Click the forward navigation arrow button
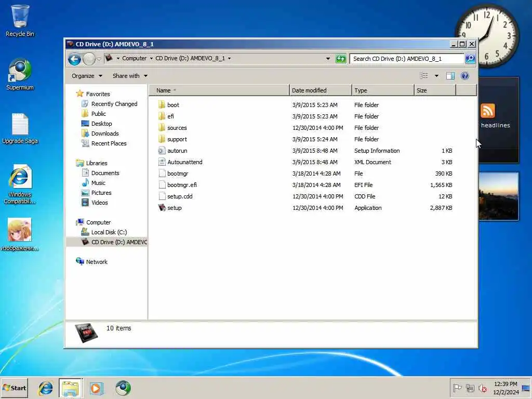532x399 pixels. [89, 59]
